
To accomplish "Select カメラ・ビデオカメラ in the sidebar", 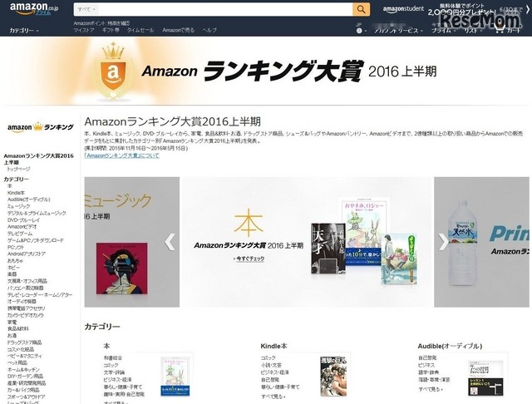I will coord(26,315).
